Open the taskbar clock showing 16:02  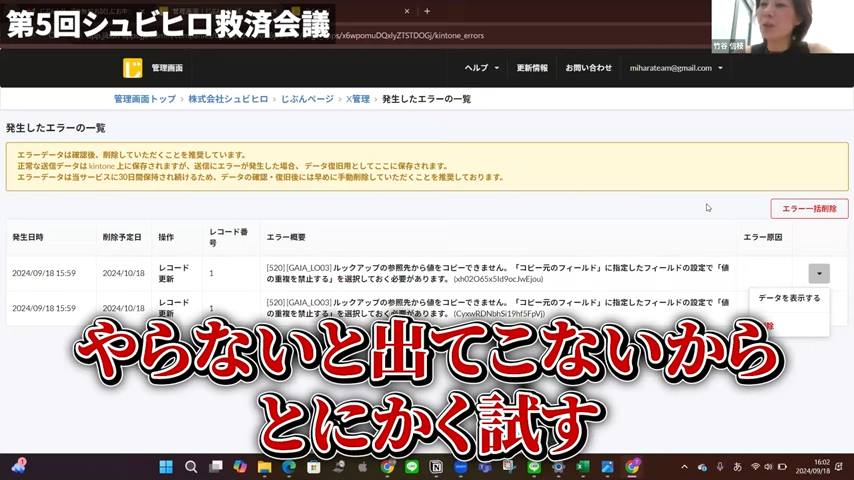813,466
